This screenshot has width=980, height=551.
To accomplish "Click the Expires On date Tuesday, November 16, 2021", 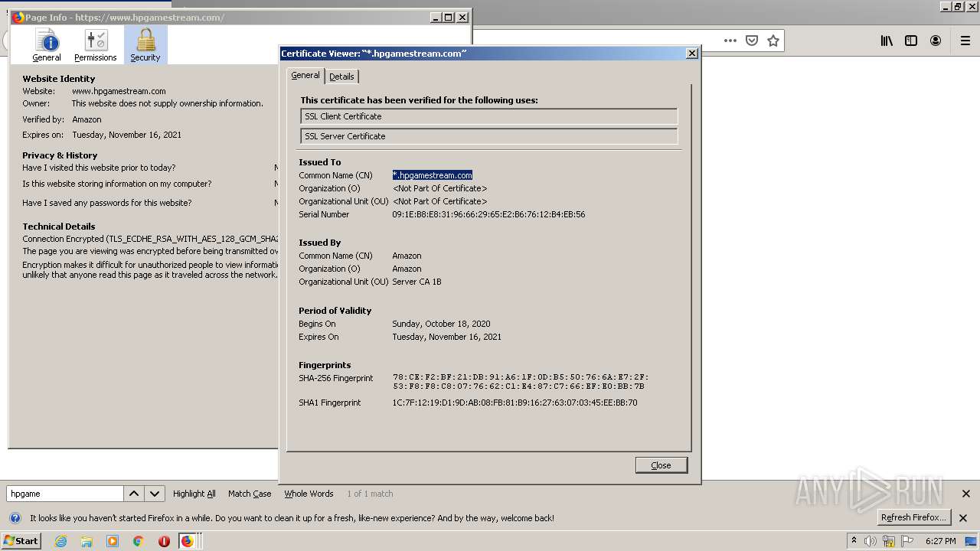I will click(447, 337).
